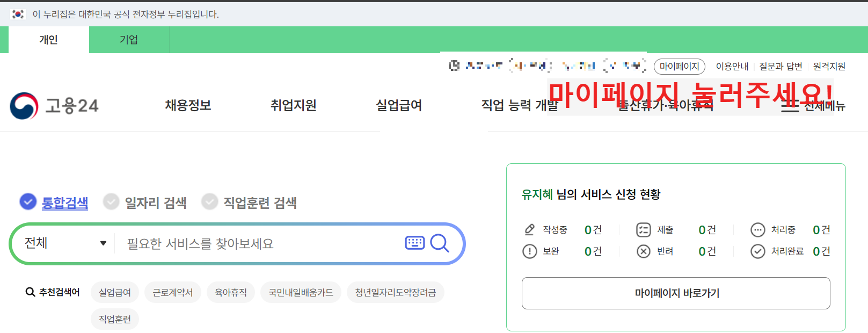The image size is (868, 333).
Task: Click the magnifier search icon
Action: [440, 243]
